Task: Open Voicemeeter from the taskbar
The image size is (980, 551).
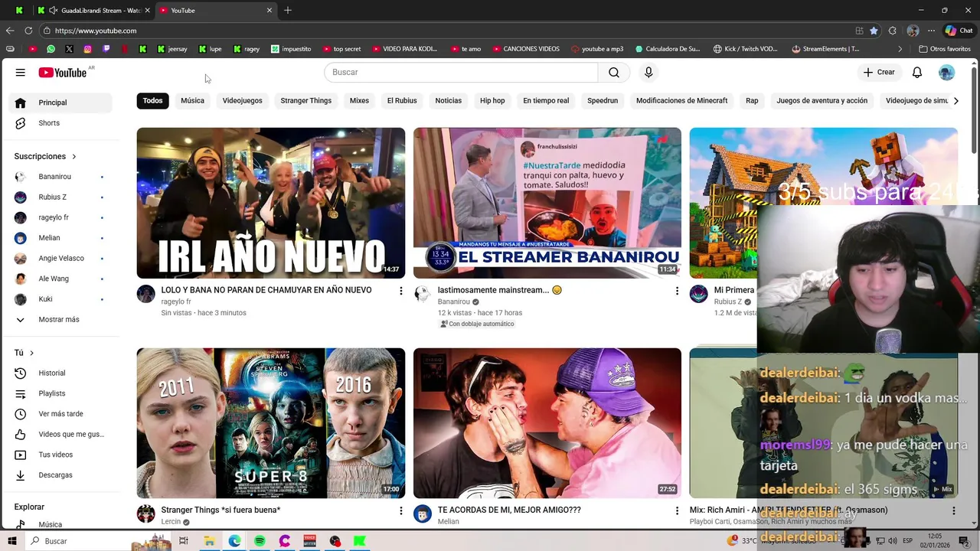Action: [x=309, y=541]
